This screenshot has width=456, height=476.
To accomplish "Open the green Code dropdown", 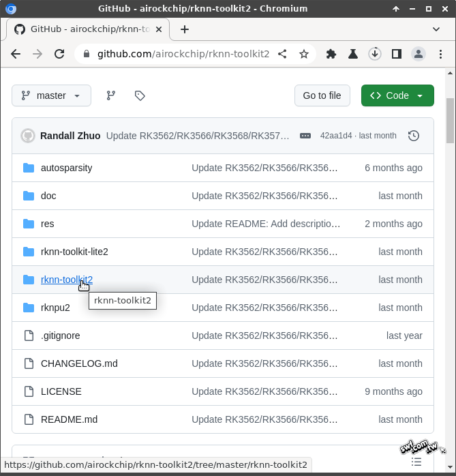I will (397, 95).
